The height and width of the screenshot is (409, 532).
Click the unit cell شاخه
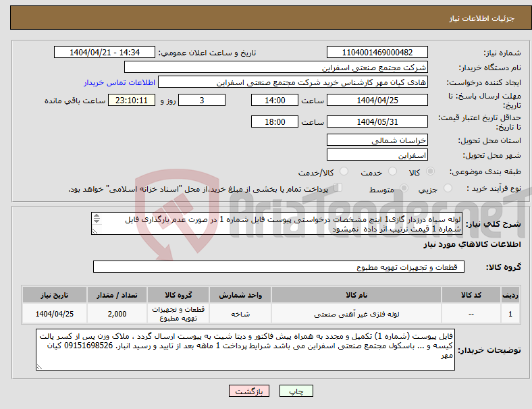tap(240, 314)
